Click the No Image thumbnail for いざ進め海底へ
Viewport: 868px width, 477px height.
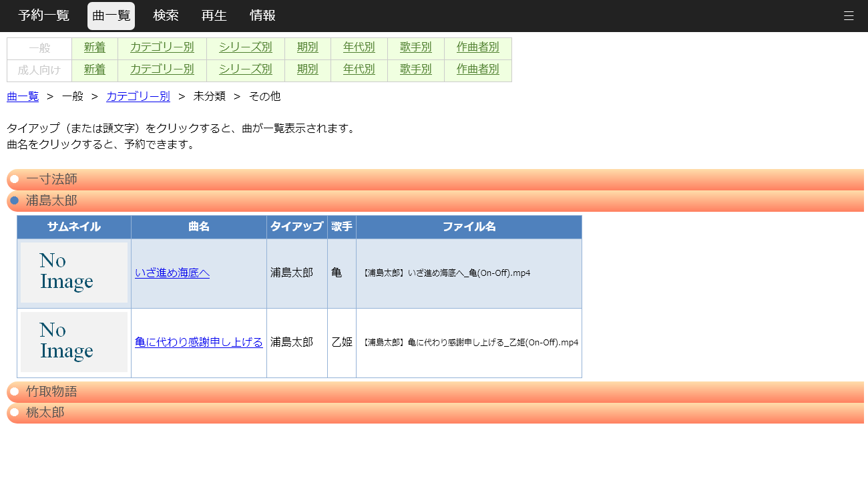tap(74, 273)
